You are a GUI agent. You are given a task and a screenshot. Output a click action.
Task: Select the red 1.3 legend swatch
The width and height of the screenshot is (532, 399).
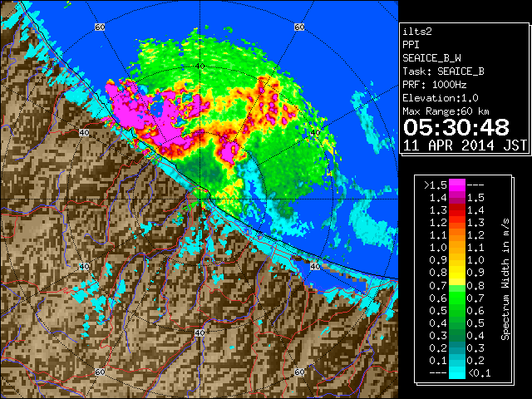coord(456,210)
